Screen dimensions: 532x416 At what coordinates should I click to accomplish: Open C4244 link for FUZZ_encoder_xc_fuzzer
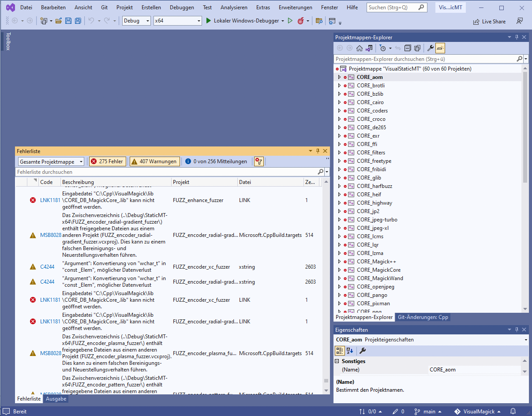[47, 267]
